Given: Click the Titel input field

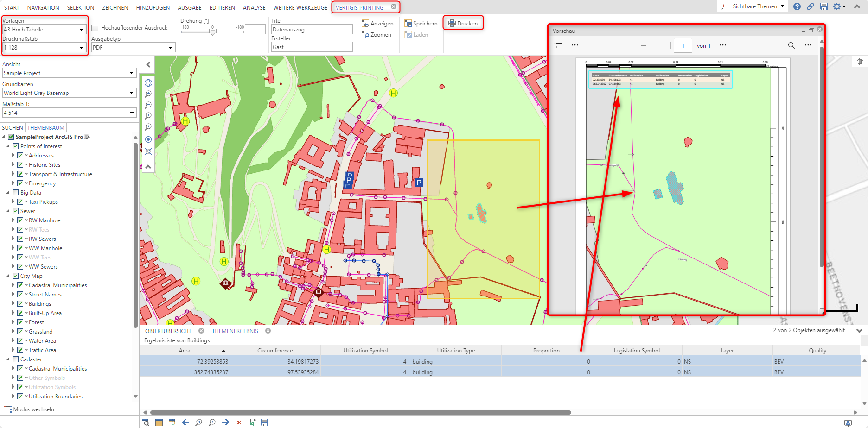Looking at the screenshot, I should point(312,30).
